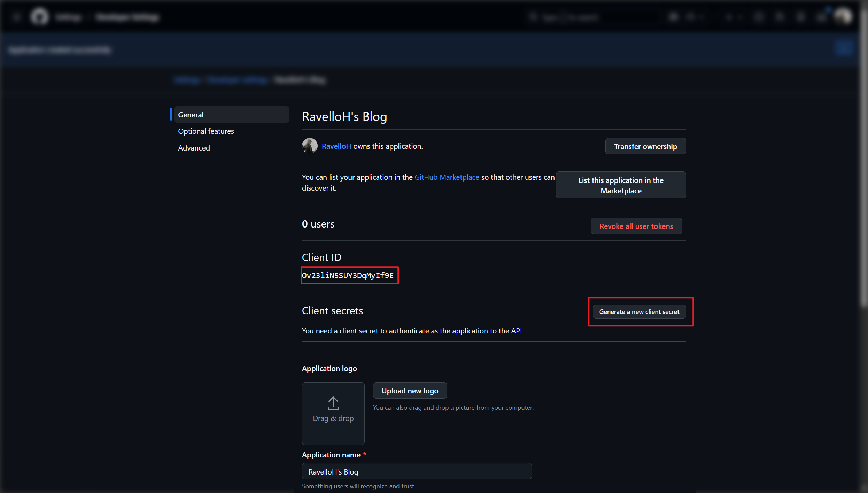
Task: Generate a new client secret
Action: click(x=639, y=312)
